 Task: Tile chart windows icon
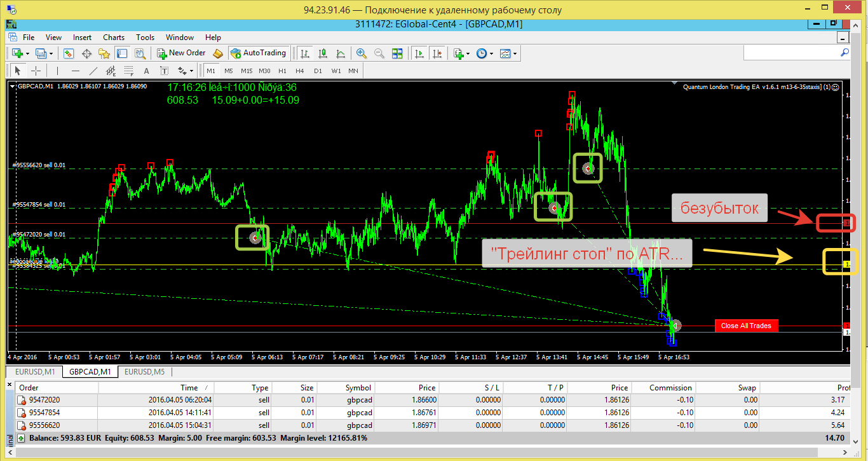click(x=397, y=53)
